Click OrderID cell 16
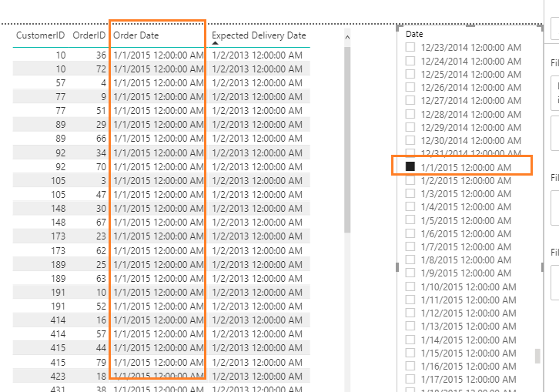Viewport: 559px width, 392px height. (x=101, y=320)
